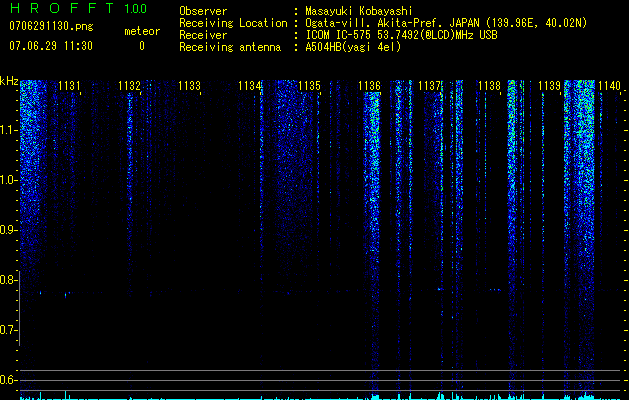Click the 1131 time marker
The width and height of the screenshot is (629, 400).
coord(69,86)
